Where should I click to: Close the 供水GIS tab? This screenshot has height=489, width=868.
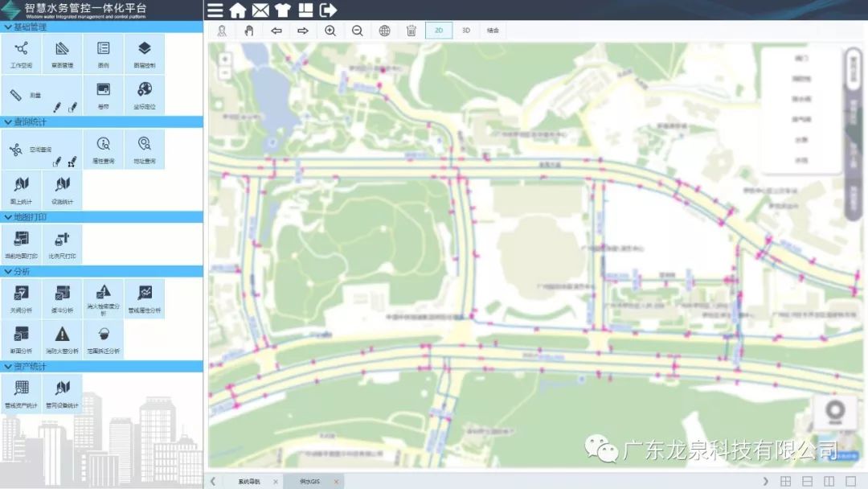point(336,482)
